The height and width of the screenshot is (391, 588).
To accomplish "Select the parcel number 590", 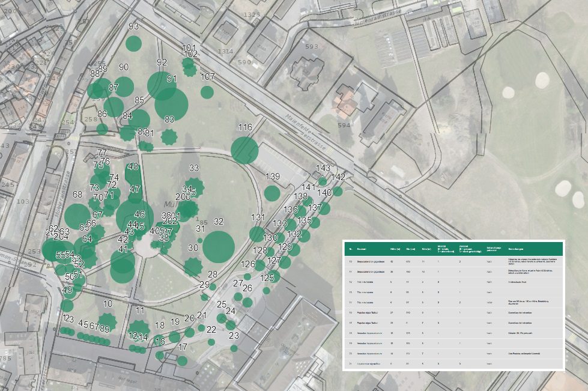I will coord(244,62).
